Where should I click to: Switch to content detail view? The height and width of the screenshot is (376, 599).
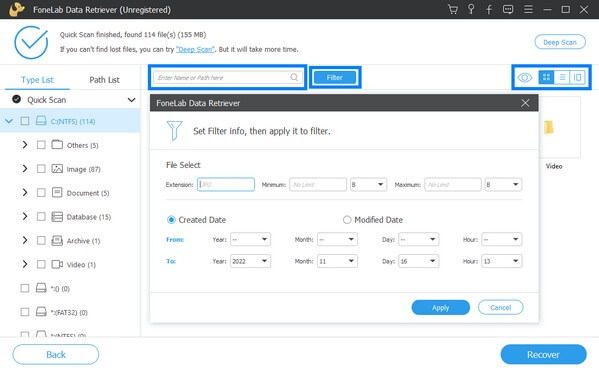click(x=577, y=77)
